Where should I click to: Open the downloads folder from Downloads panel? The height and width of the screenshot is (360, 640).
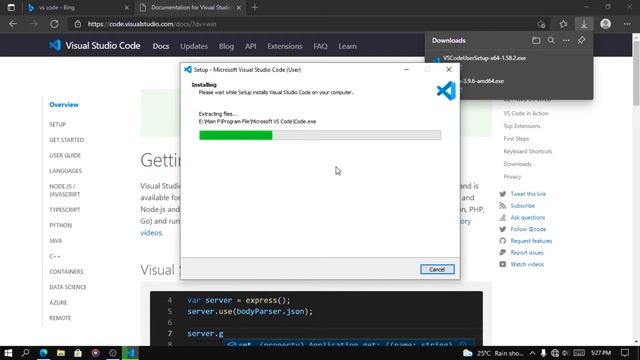[x=536, y=40]
